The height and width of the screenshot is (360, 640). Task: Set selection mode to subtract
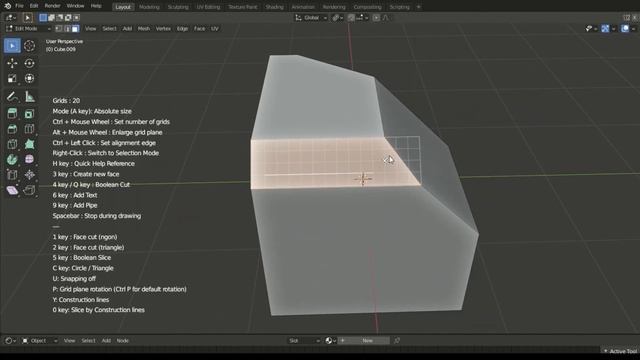60,18
